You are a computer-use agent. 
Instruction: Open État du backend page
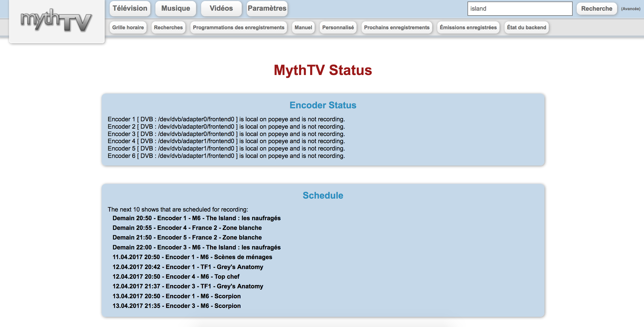pyautogui.click(x=526, y=27)
